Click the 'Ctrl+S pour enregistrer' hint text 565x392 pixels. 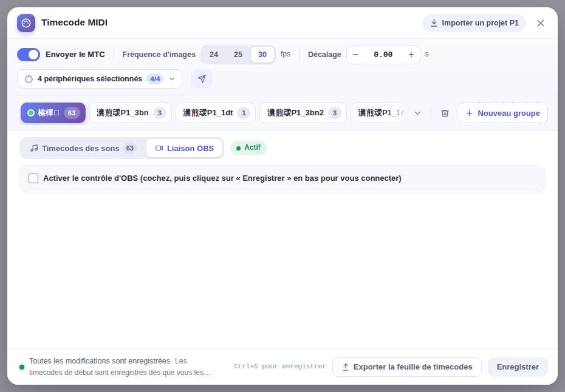(x=279, y=367)
